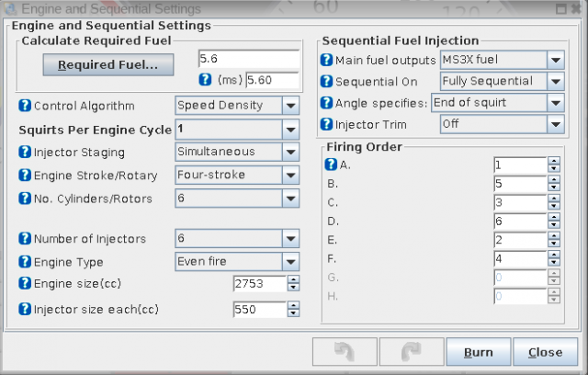
Task: Click help icon next to Injector Staging
Action: pyautogui.click(x=25, y=152)
